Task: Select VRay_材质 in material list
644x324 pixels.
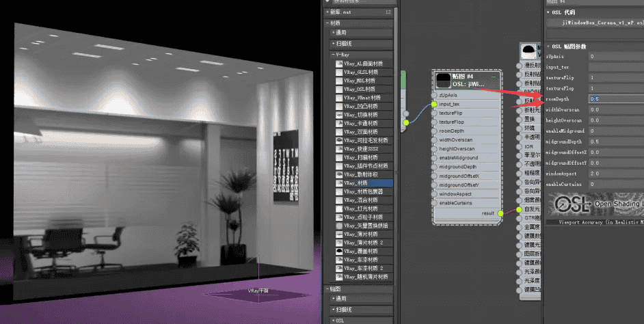Action: [363, 183]
